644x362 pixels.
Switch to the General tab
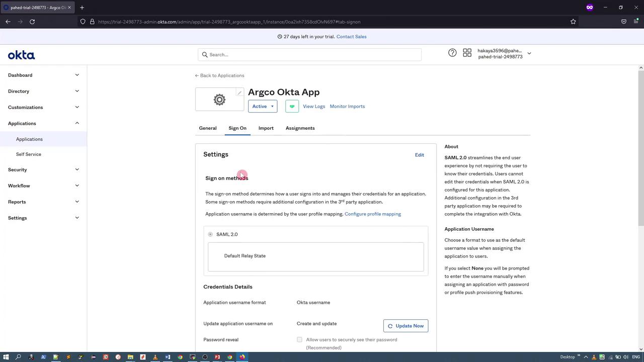(208, 128)
